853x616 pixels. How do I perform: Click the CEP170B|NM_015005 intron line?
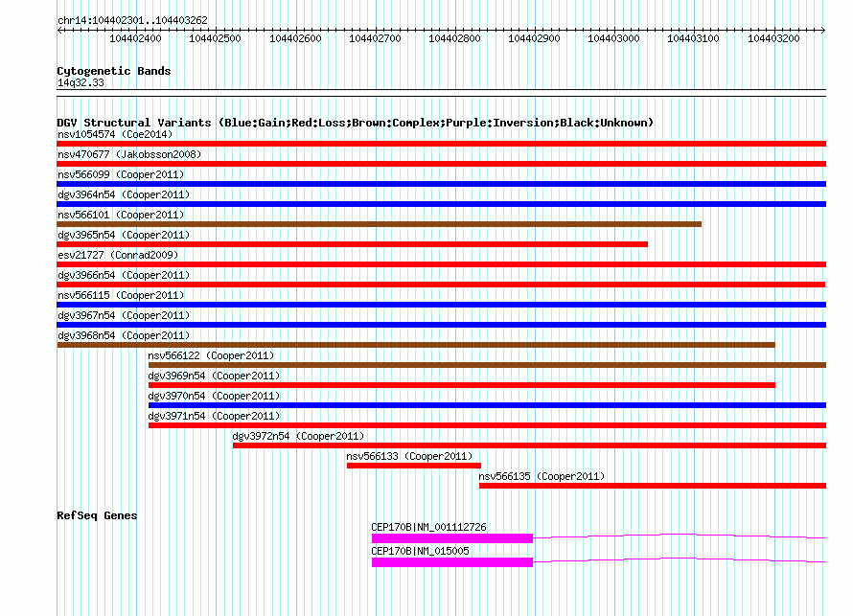click(679, 560)
